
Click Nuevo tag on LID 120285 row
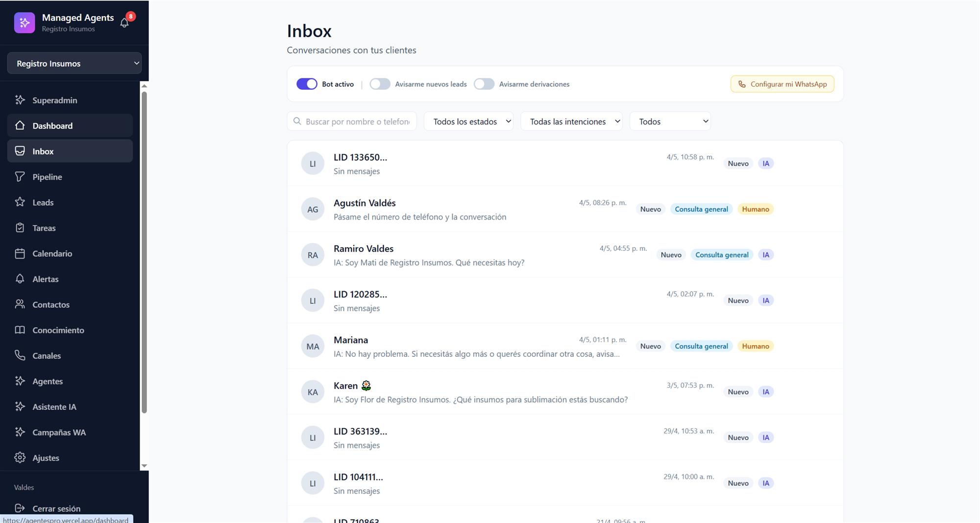click(738, 300)
